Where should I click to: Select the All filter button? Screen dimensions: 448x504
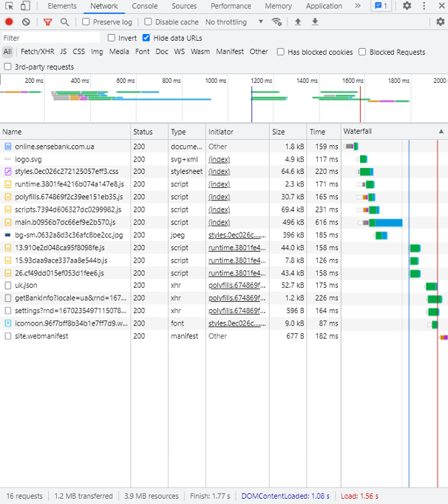7,52
